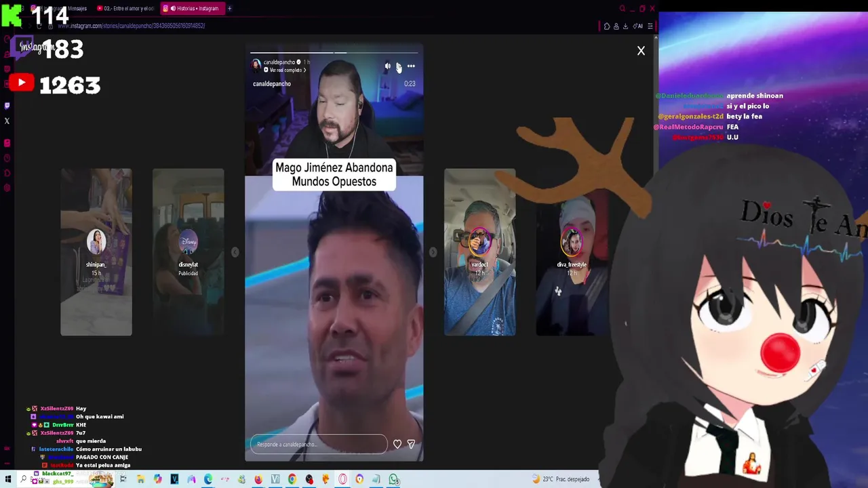
Task: Open File Explorer folder icon on taskbar
Action: pos(140,479)
